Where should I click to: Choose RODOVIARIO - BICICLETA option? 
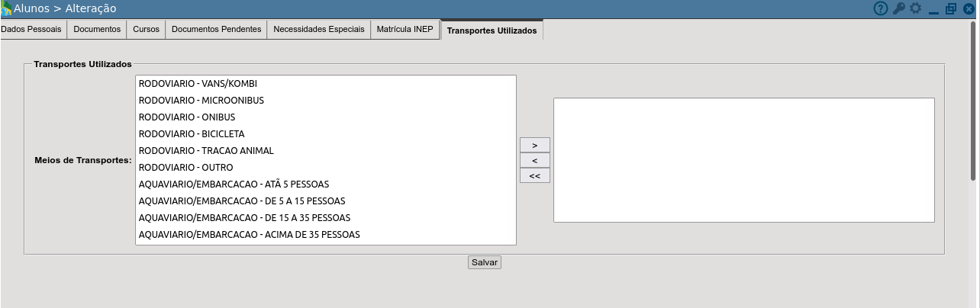point(192,134)
